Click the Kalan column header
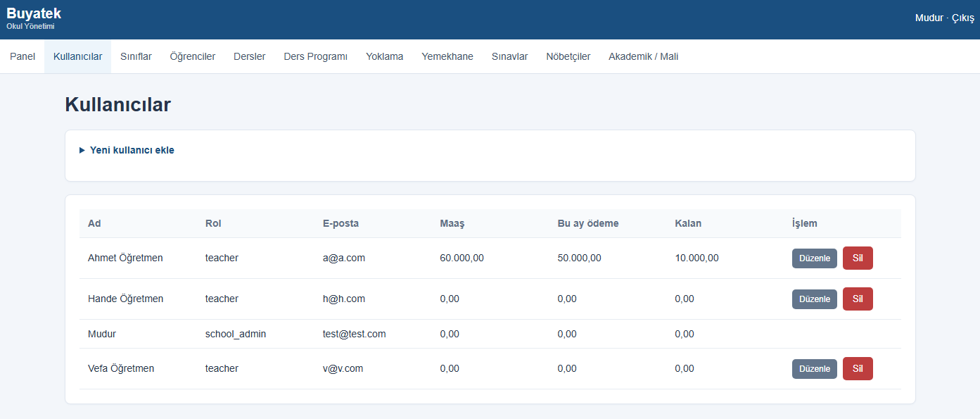The height and width of the screenshot is (419, 980). pos(688,223)
